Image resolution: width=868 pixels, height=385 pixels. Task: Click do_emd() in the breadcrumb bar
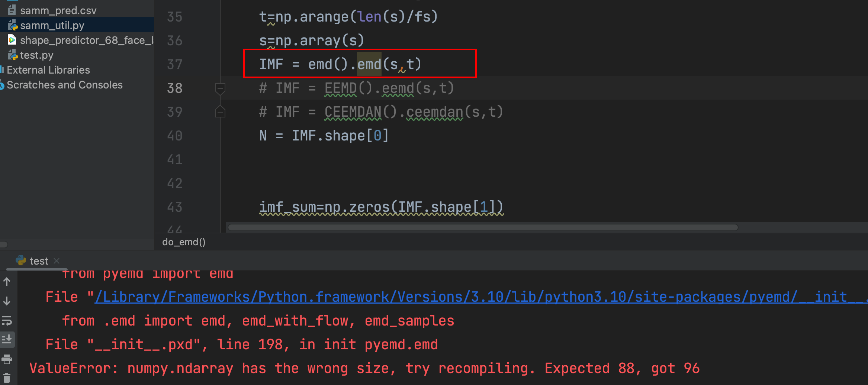[x=183, y=242]
